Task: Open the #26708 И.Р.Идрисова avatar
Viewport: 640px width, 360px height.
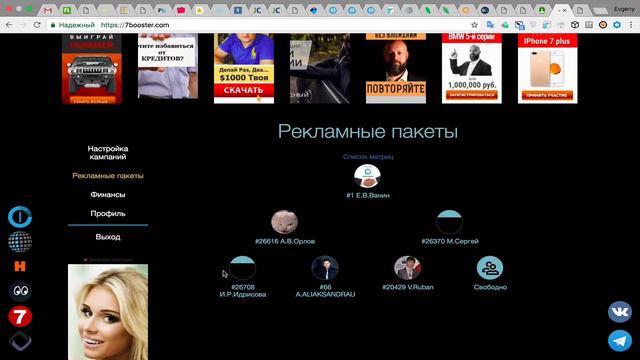Action: click(x=242, y=268)
